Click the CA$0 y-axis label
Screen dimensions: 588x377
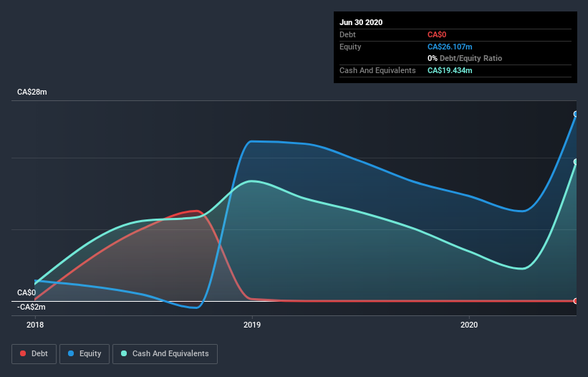pyautogui.click(x=26, y=292)
